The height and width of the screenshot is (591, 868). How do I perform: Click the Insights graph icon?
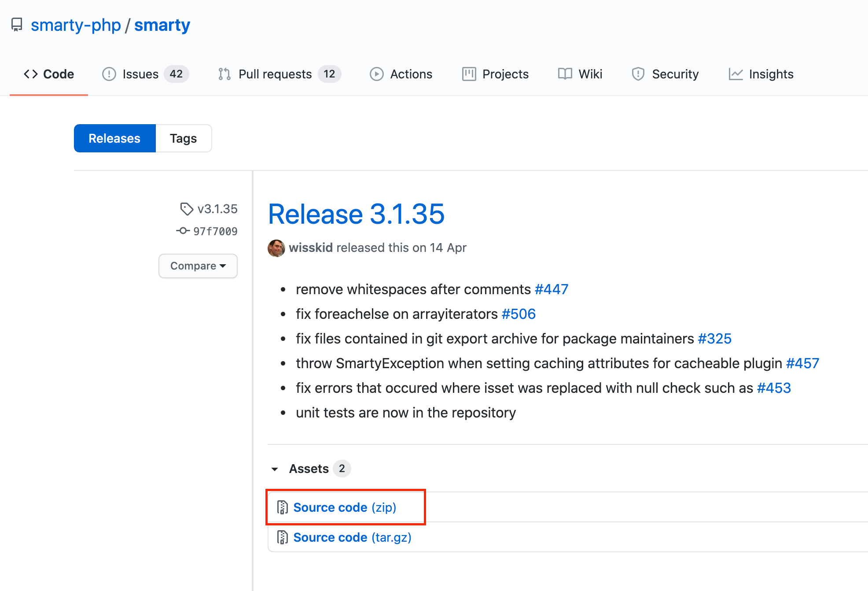pyautogui.click(x=736, y=74)
